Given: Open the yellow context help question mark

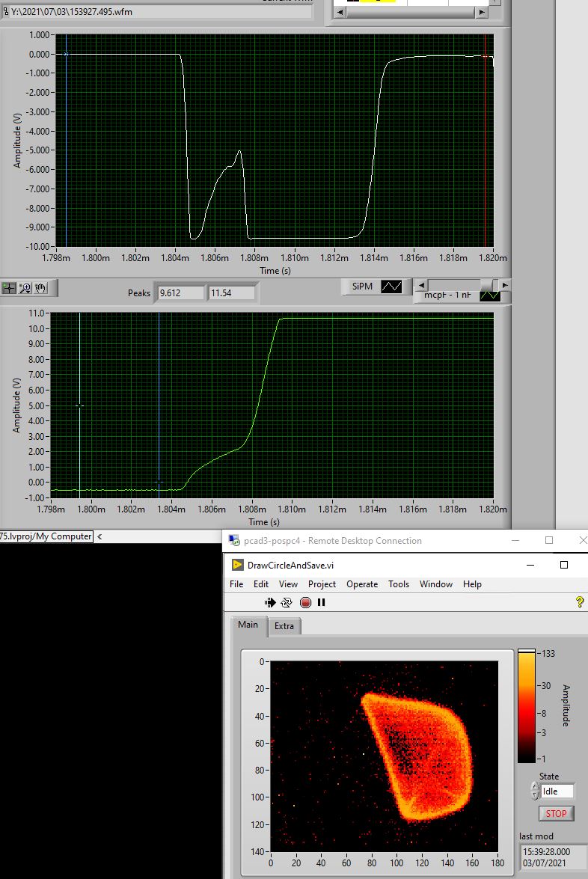Looking at the screenshot, I should [580, 602].
